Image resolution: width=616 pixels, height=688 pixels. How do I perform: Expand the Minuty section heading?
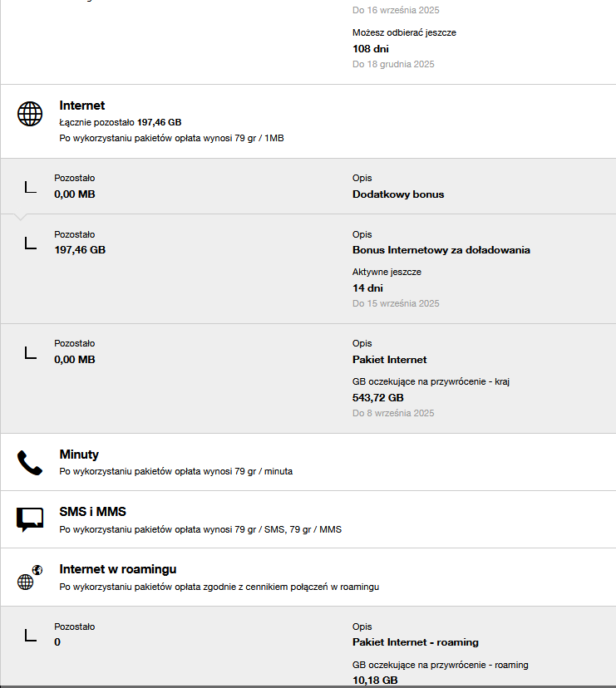point(79,455)
